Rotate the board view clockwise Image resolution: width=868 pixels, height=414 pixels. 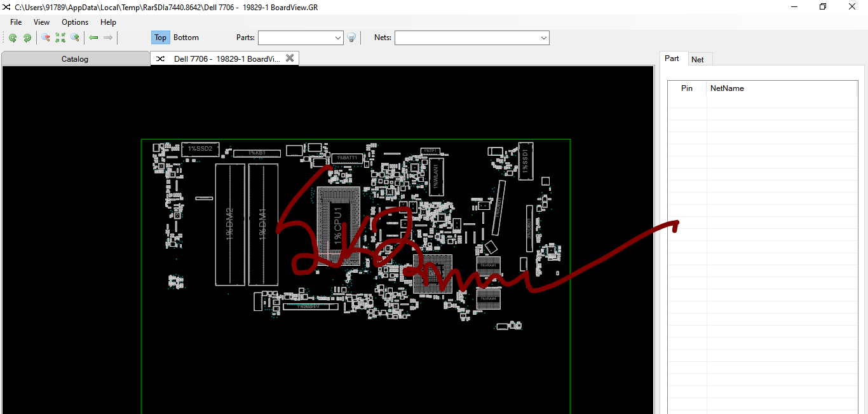coord(27,38)
